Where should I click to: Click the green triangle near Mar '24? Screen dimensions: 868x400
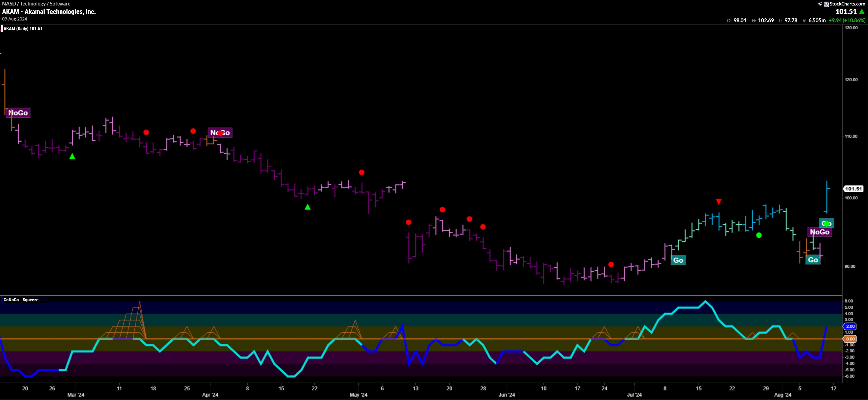[x=72, y=156]
